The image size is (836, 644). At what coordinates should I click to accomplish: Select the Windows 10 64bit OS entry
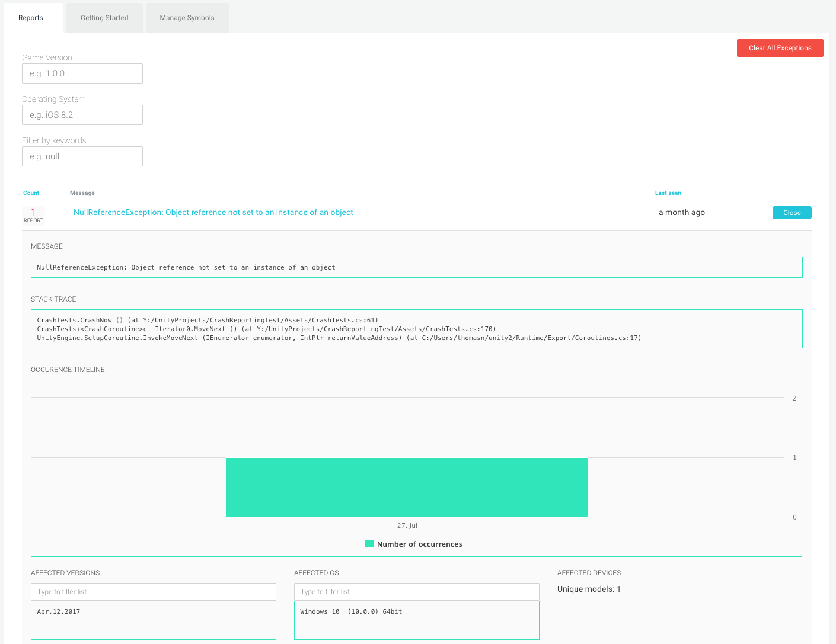click(351, 611)
